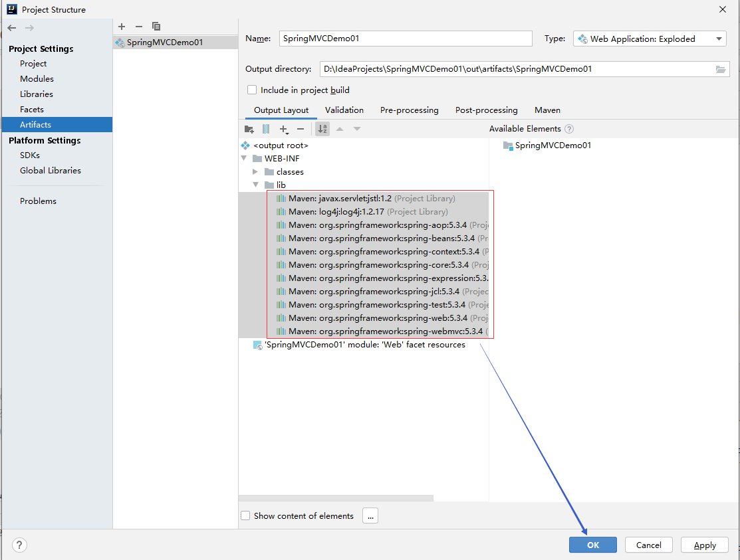Screen dimensions: 740x560
Task: Select the spring-test:5.3.4 library row
Action: pos(364,304)
